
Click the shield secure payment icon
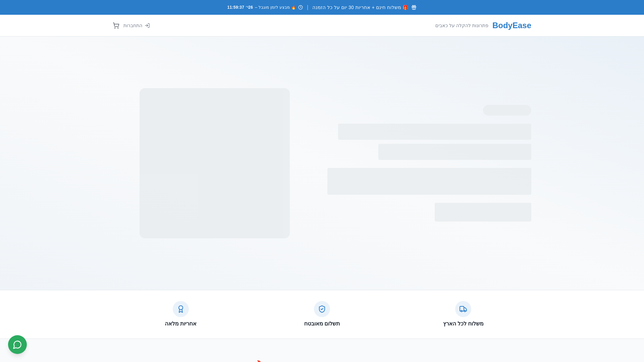[x=322, y=309]
